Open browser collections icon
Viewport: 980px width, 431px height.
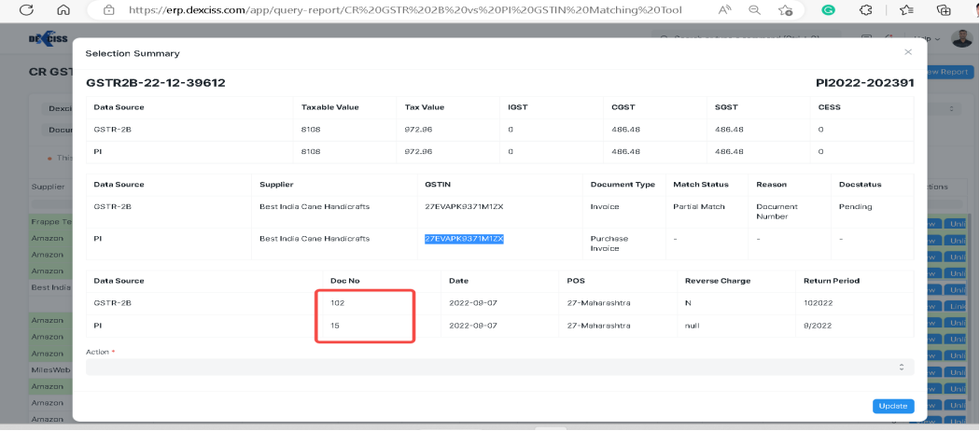tap(944, 9)
